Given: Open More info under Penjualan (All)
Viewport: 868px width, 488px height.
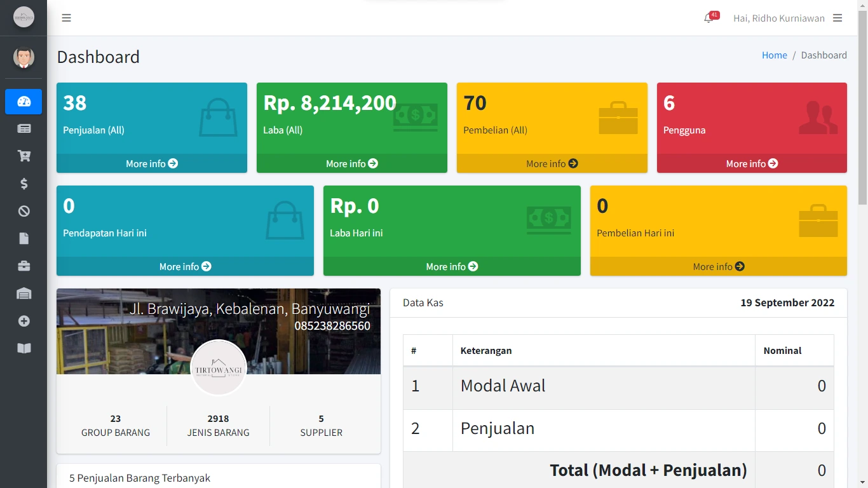Looking at the screenshot, I should tap(152, 163).
